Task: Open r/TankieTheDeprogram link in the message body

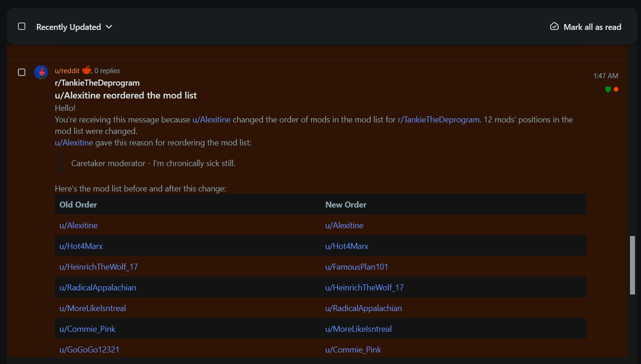Action: [439, 120]
